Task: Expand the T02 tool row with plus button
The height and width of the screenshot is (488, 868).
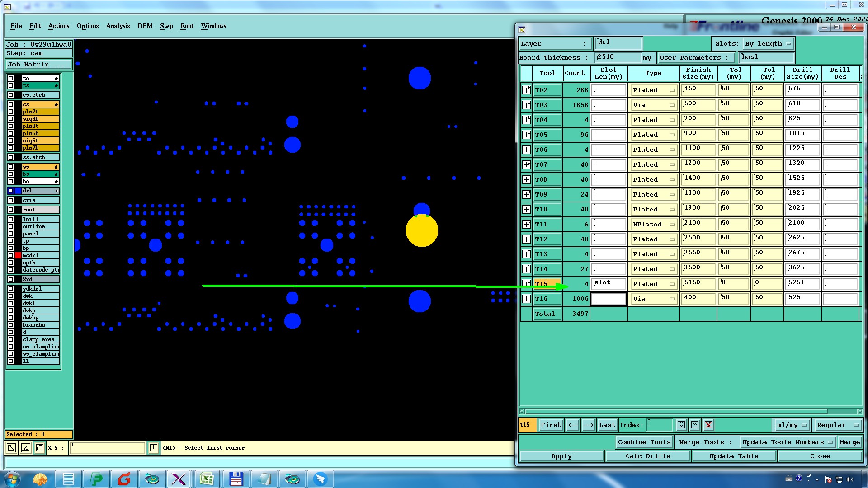Action: point(526,90)
